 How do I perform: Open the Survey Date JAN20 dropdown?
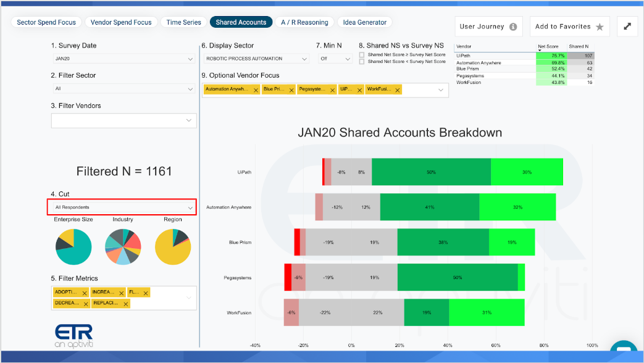coord(123,59)
